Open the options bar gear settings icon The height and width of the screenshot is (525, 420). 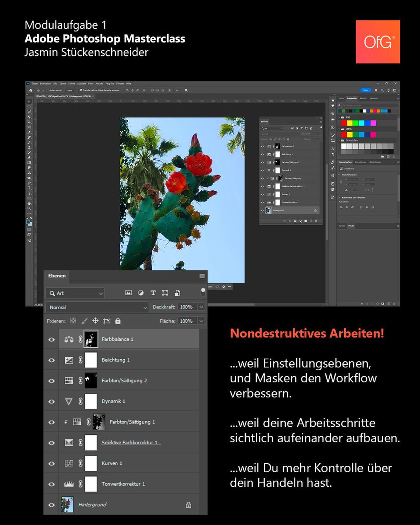186,90
